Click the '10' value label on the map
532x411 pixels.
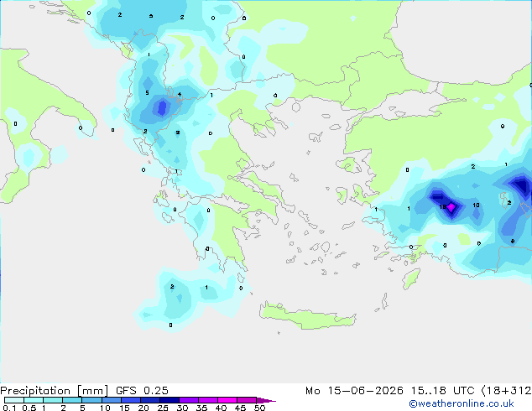(x=476, y=205)
